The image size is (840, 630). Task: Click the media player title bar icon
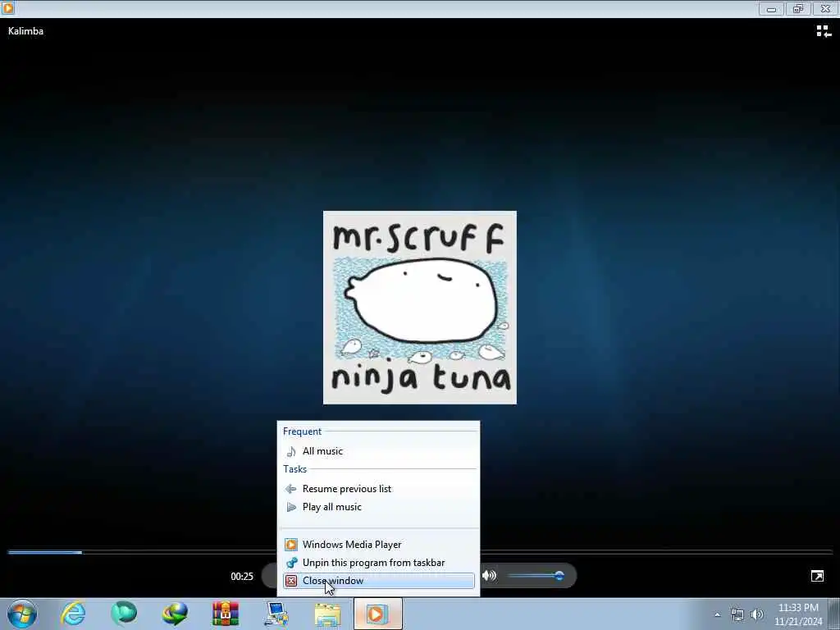(7, 8)
